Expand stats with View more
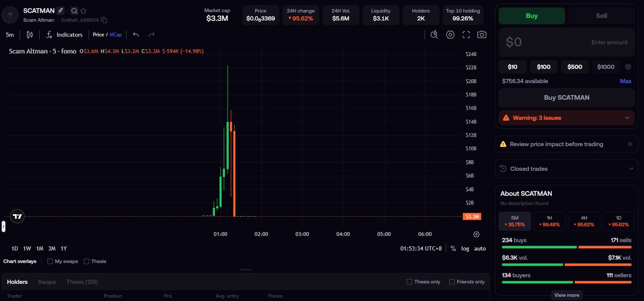The width and height of the screenshot is (644, 301). (x=567, y=295)
